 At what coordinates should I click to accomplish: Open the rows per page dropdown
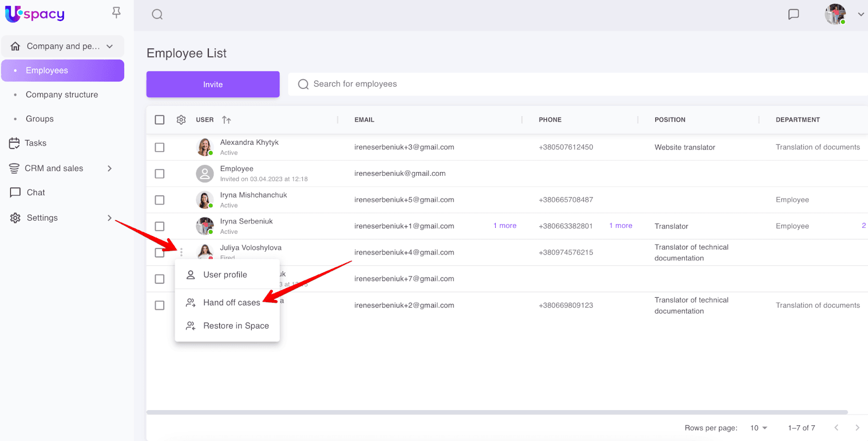[758, 428]
